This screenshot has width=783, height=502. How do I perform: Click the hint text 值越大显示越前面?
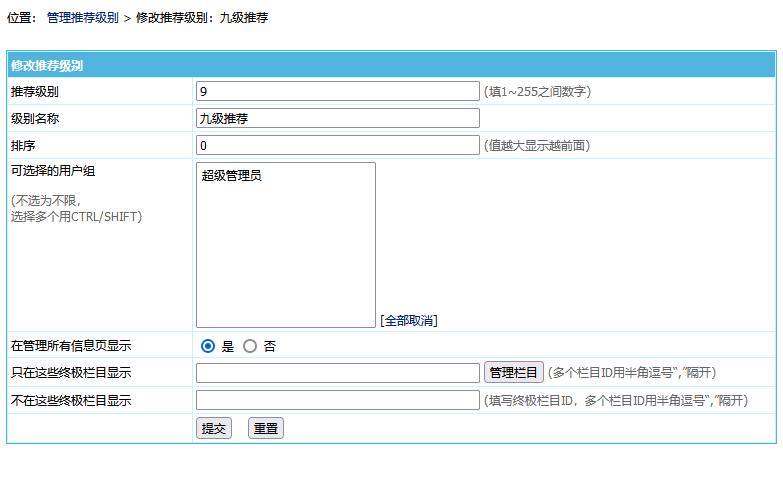537,145
